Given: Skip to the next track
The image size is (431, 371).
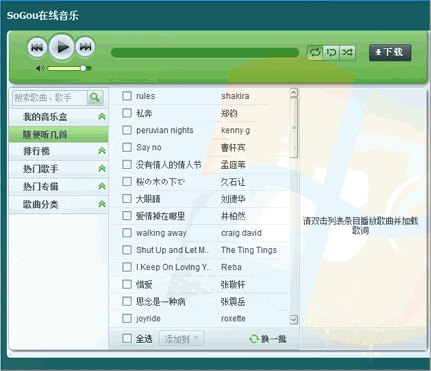Looking at the screenshot, I should [x=85, y=47].
